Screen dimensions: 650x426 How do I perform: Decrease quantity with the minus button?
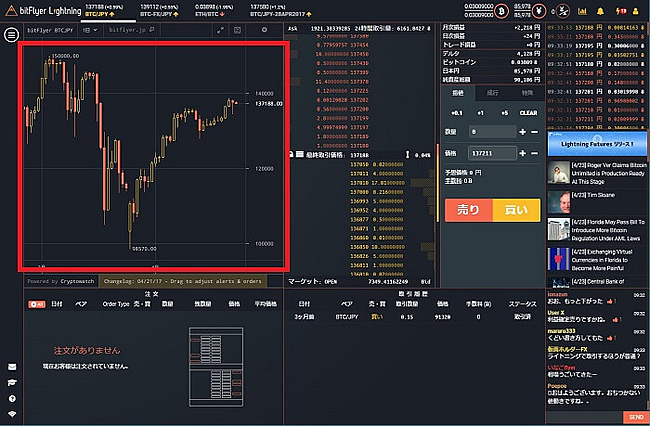tap(535, 132)
